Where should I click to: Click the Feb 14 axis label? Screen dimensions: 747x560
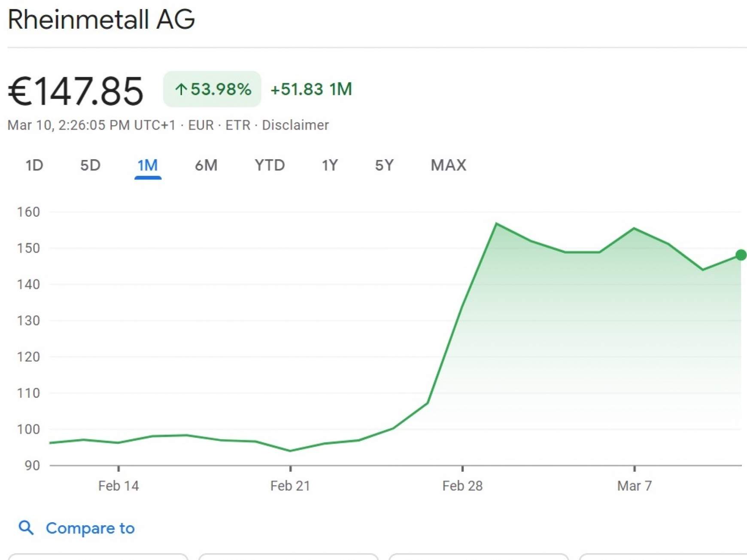click(118, 486)
